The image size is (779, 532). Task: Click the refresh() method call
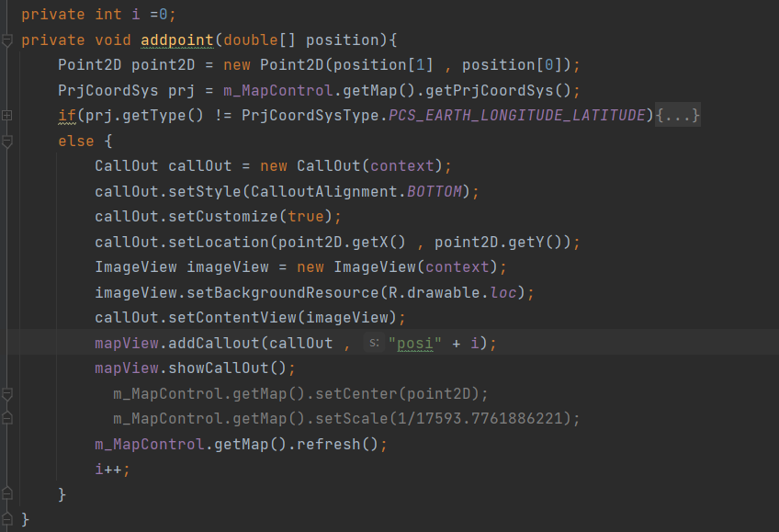pyautogui.click(x=337, y=444)
